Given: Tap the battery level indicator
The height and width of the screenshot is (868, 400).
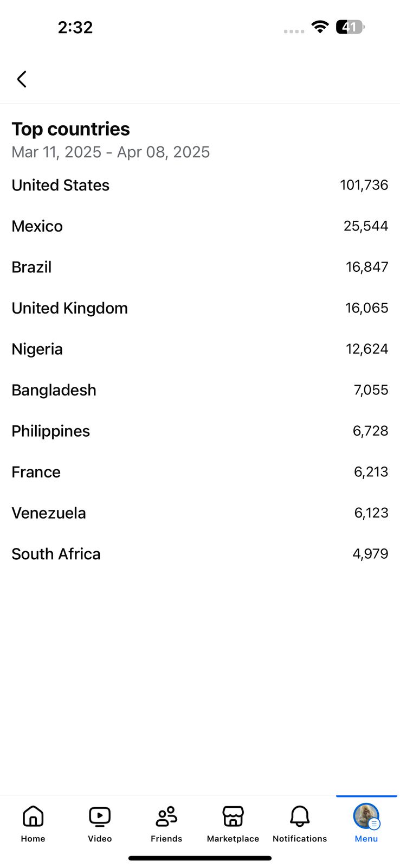Looking at the screenshot, I should pos(350,27).
